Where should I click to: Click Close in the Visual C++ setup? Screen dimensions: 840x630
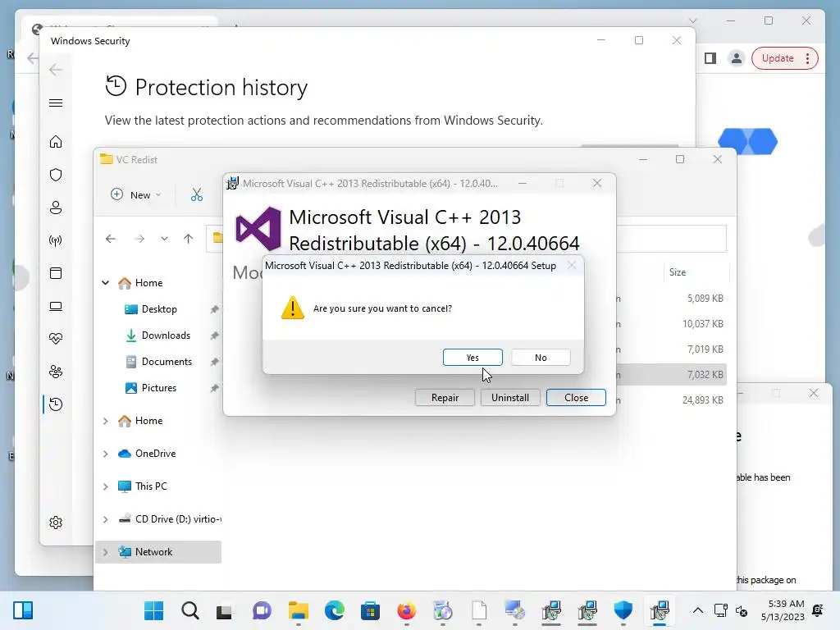pos(576,398)
